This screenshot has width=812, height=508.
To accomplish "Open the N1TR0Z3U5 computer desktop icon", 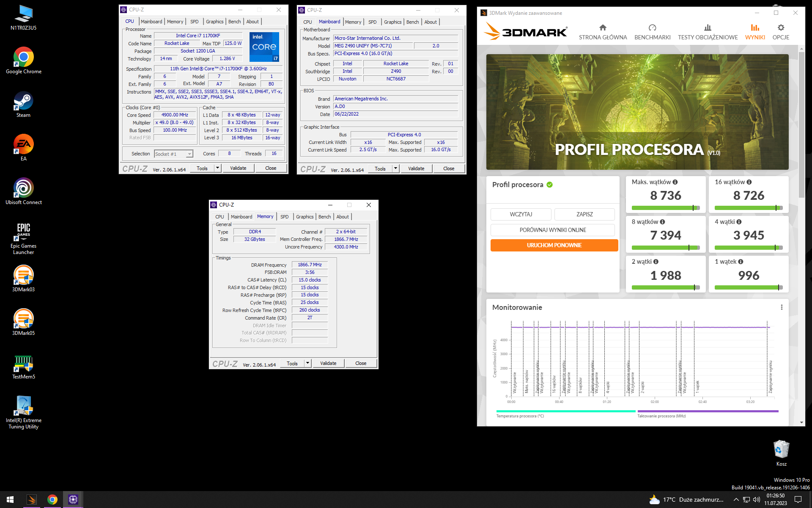I will [23, 18].
